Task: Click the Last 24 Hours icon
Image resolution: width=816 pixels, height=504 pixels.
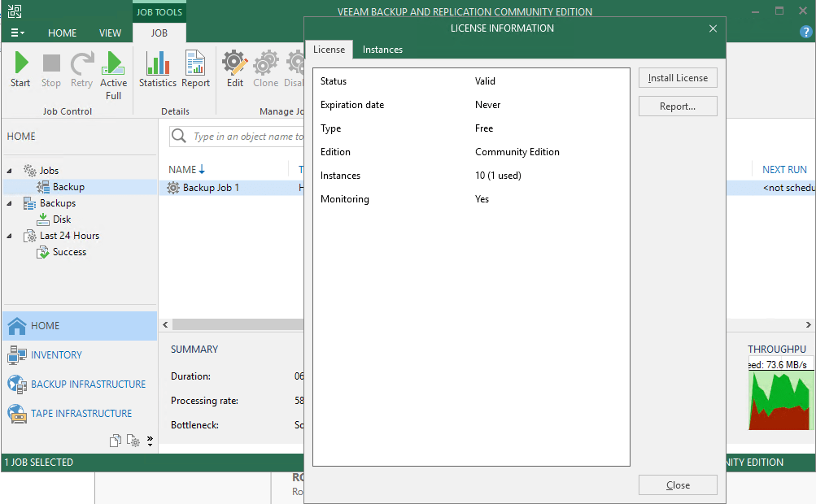Action: [x=29, y=236]
